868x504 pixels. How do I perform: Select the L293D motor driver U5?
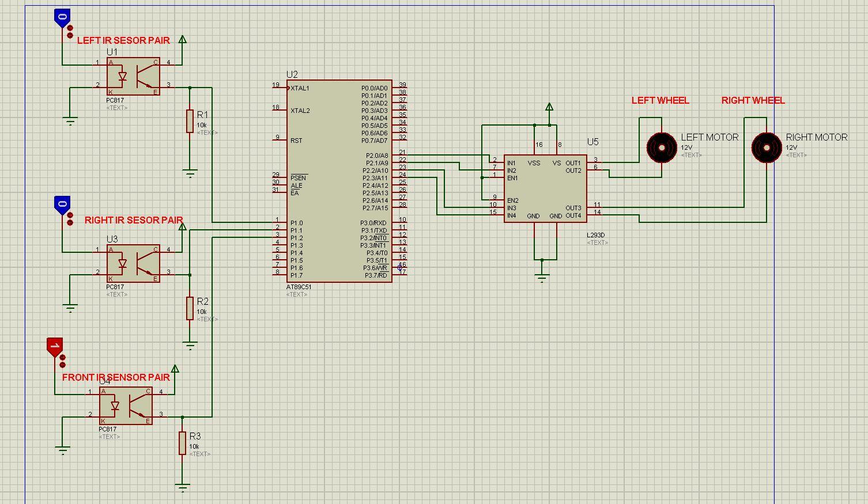(x=545, y=187)
